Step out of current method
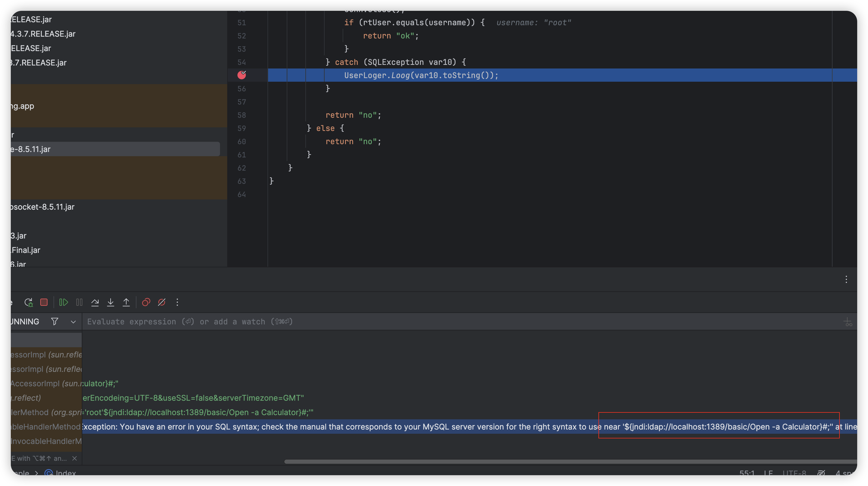 [x=126, y=302]
